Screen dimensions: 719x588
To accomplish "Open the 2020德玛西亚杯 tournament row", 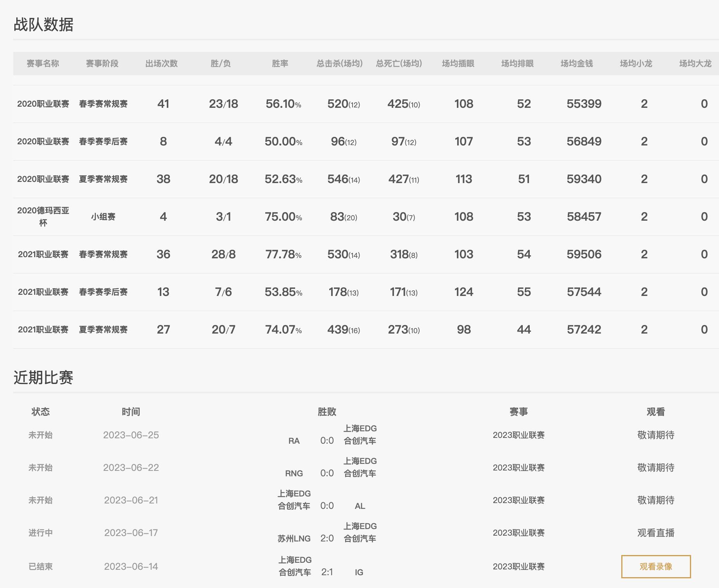I will [43, 216].
